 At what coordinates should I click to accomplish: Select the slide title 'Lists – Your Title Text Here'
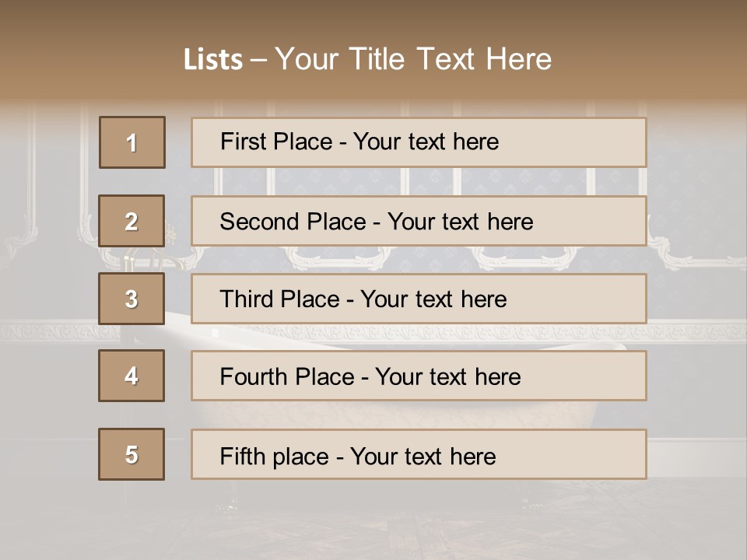367,59
